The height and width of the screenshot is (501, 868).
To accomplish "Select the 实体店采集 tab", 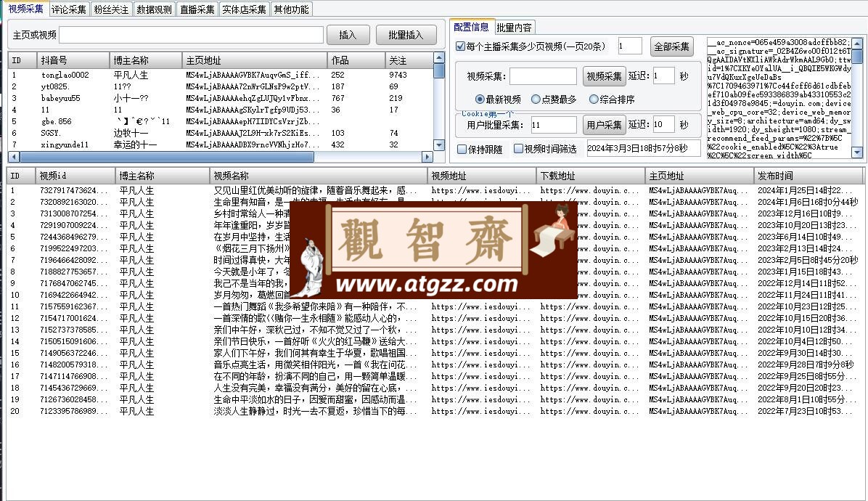I will (244, 9).
